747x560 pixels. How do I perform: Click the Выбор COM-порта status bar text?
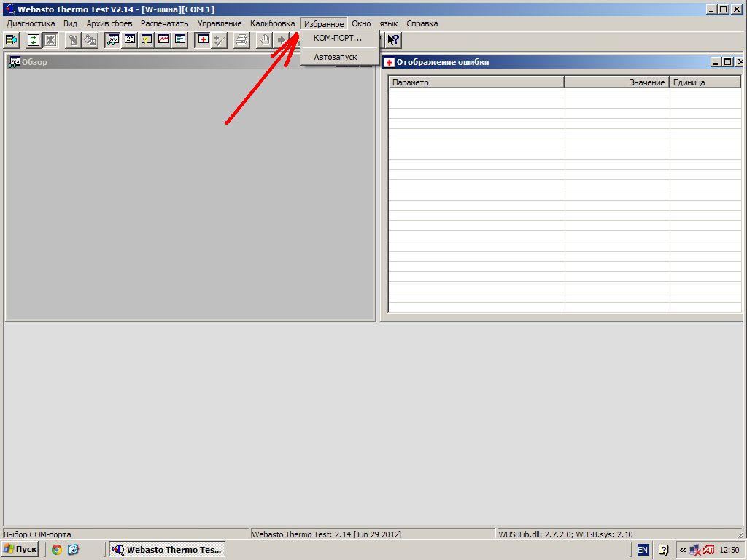point(37,534)
